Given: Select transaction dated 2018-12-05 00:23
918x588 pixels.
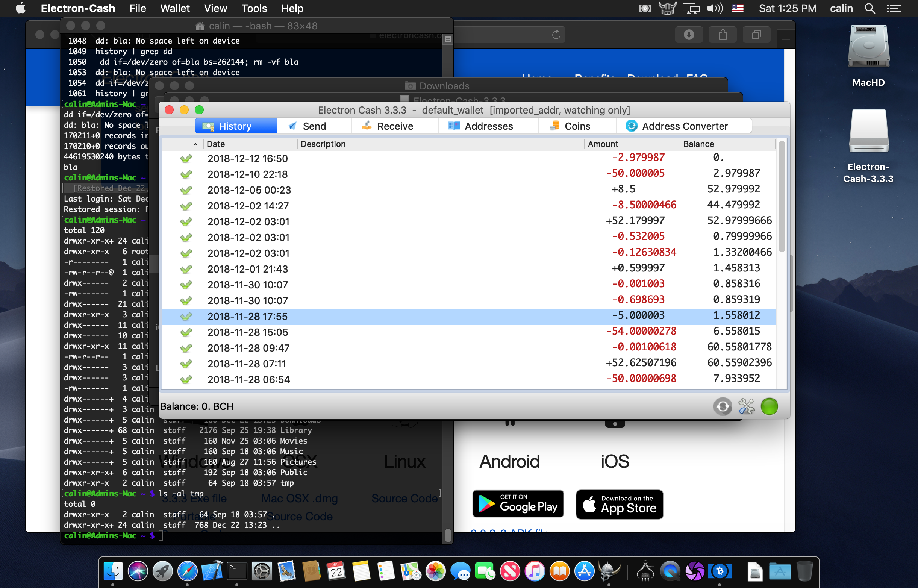Looking at the screenshot, I should point(468,190).
